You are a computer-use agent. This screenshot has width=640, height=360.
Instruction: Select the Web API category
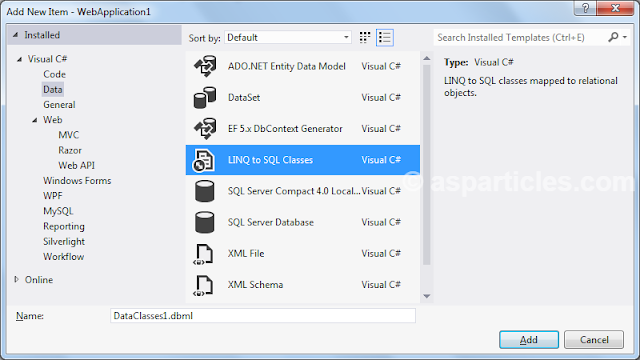click(76, 165)
